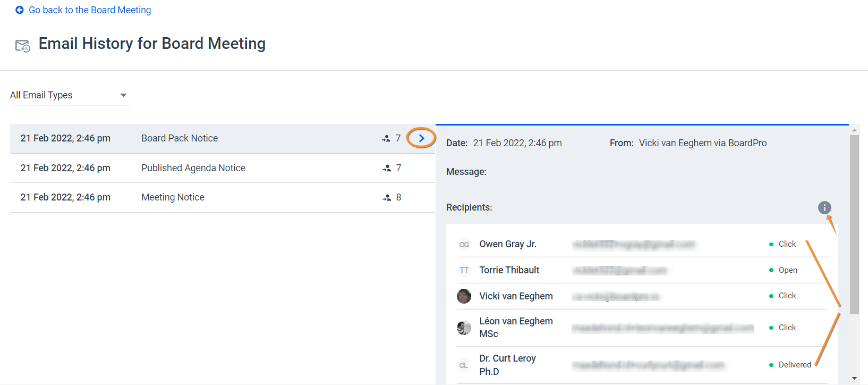Expand Board Pack Notice details chevron
The width and height of the screenshot is (868, 385).
pos(421,138)
